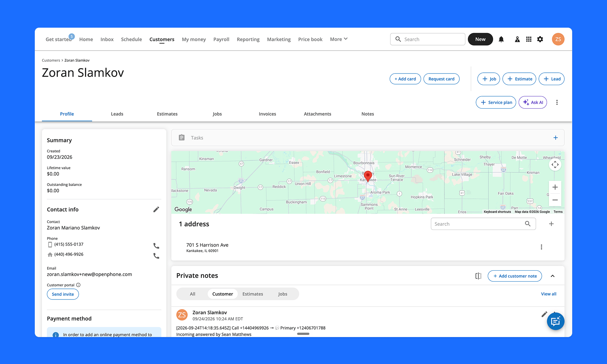This screenshot has width=607, height=364.
Task: Create a new Job
Action: click(x=489, y=79)
